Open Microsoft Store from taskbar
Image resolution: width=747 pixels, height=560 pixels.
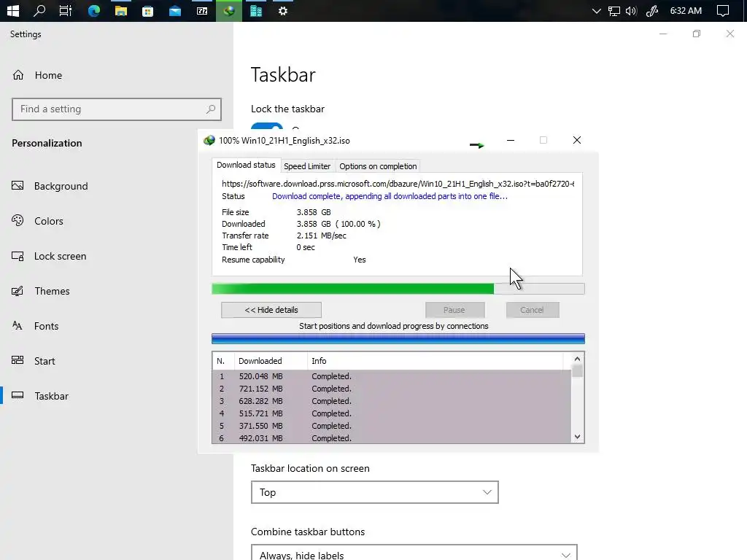(147, 10)
